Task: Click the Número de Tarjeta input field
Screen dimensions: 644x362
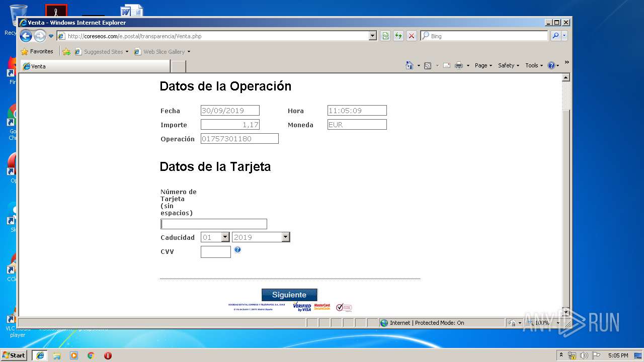Action: [x=214, y=224]
